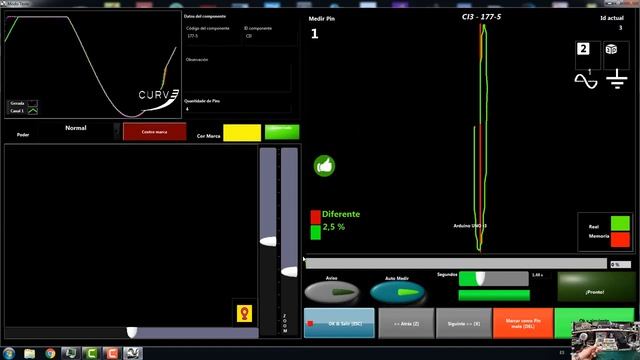Viewport: 640px width, 360px height.
Task: Click the Arduino UNO label on the plot
Action: (470, 226)
